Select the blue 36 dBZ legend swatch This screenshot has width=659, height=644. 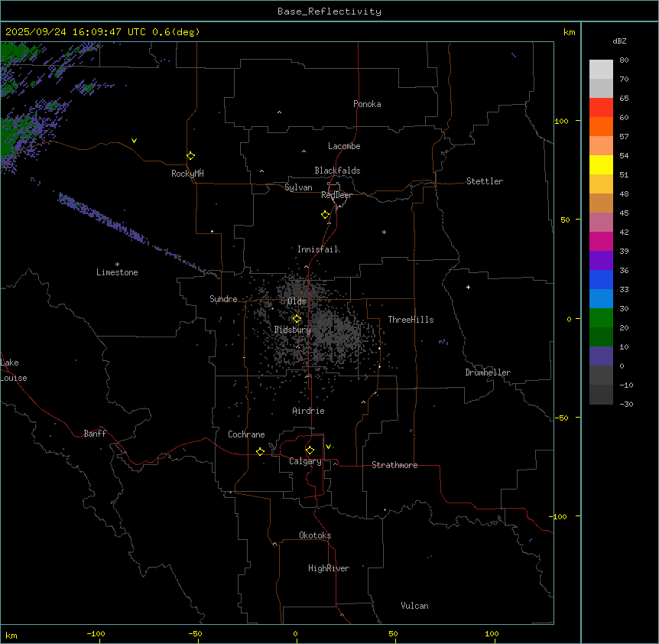(x=601, y=280)
